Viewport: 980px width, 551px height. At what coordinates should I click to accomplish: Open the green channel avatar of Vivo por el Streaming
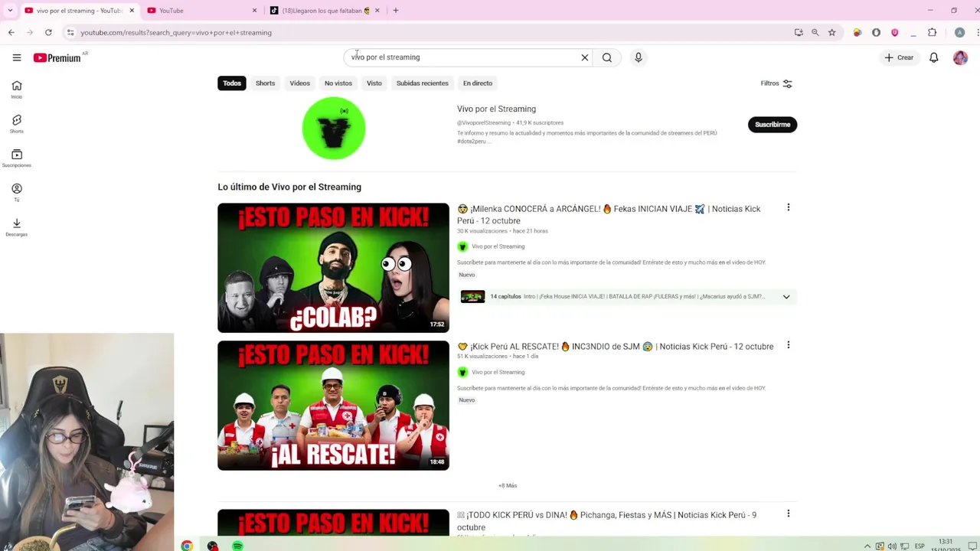334,129
